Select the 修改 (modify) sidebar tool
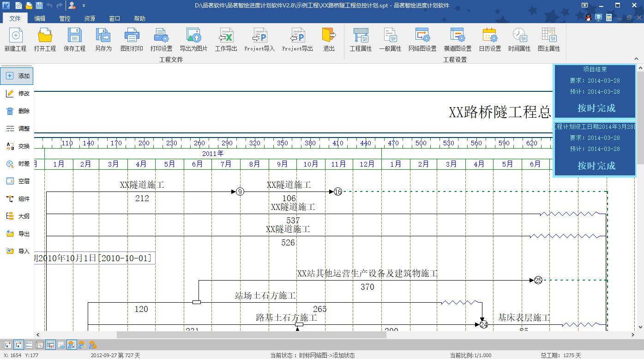This screenshot has height=359, width=644. coord(17,94)
